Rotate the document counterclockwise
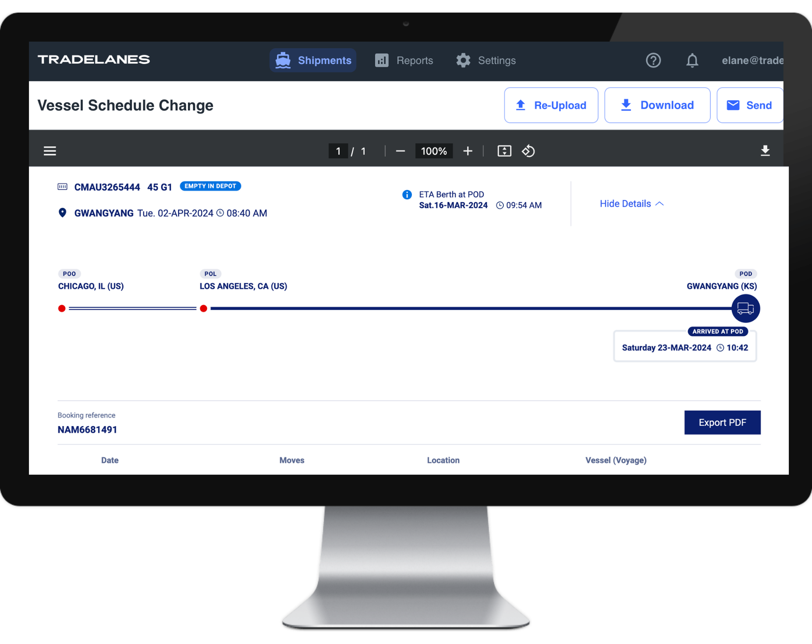Viewport: 812px width, 644px height. click(x=528, y=151)
